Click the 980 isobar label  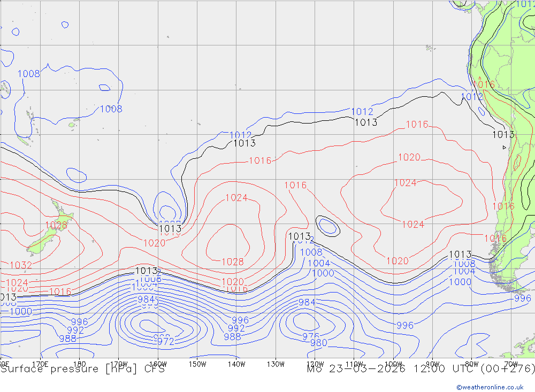(x=319, y=342)
